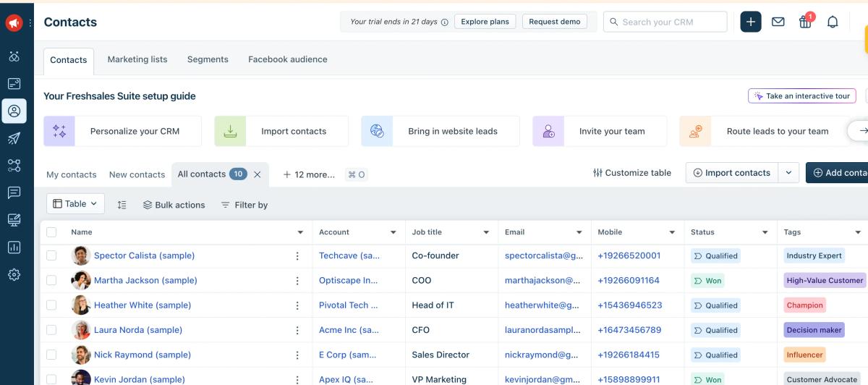Tick the Martha Jackson row checkbox
This screenshot has width=868, height=385.
click(x=51, y=280)
